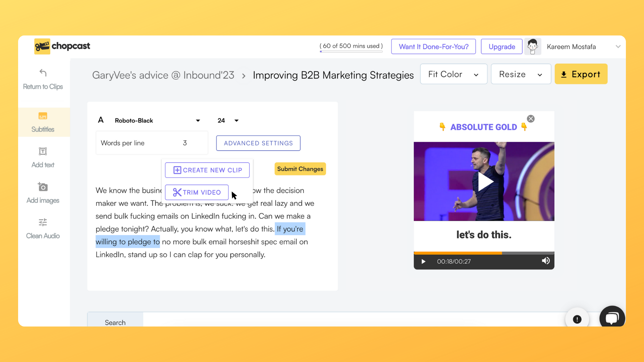Click the Advanced Settings button
This screenshot has width=644, height=362.
coord(258,143)
